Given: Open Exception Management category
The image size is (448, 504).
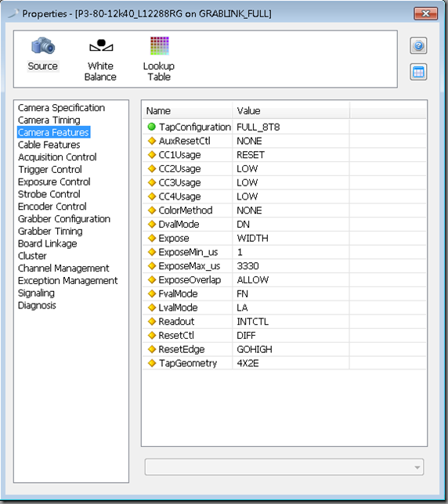Looking at the screenshot, I should click(68, 281).
